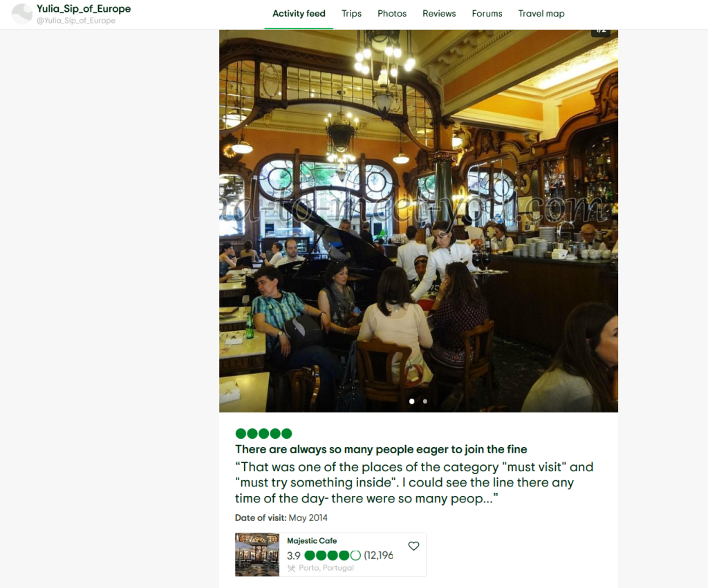Screen dimensions: 708x588
Task: Open the Travel map tab
Action: 541,14
